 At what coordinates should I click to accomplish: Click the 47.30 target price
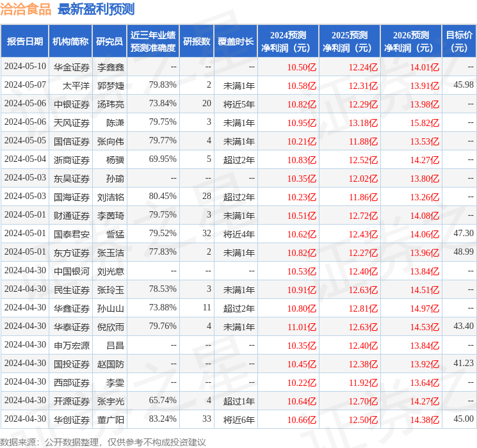click(464, 233)
